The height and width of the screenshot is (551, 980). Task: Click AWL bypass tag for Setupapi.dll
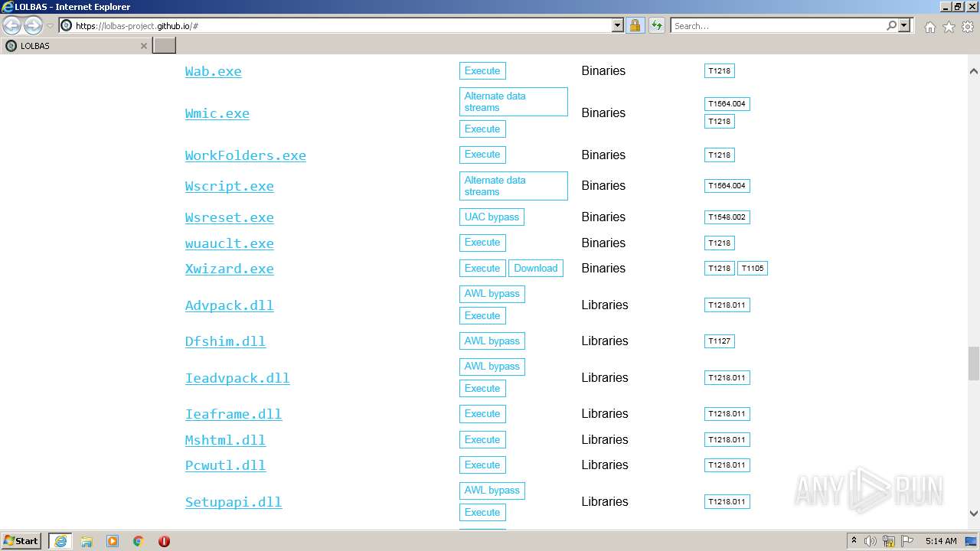click(x=492, y=490)
